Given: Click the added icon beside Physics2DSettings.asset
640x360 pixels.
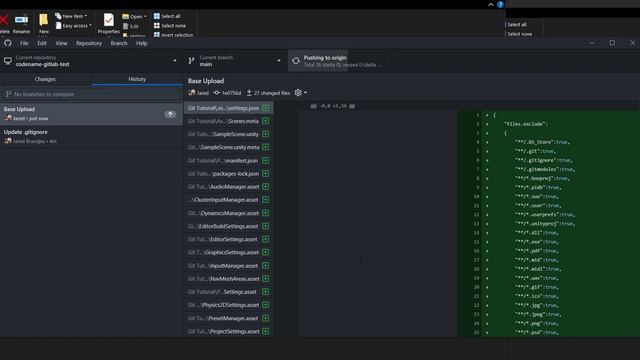Looking at the screenshot, I should pyautogui.click(x=266, y=304).
